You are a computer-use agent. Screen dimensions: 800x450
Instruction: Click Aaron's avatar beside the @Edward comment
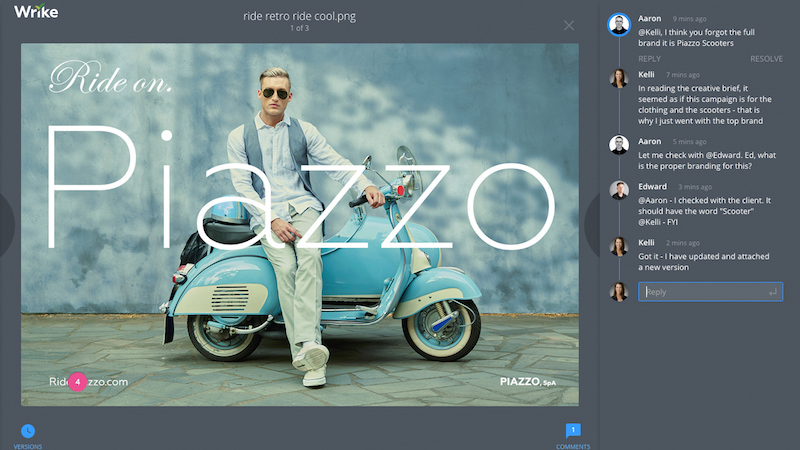pyautogui.click(x=619, y=145)
